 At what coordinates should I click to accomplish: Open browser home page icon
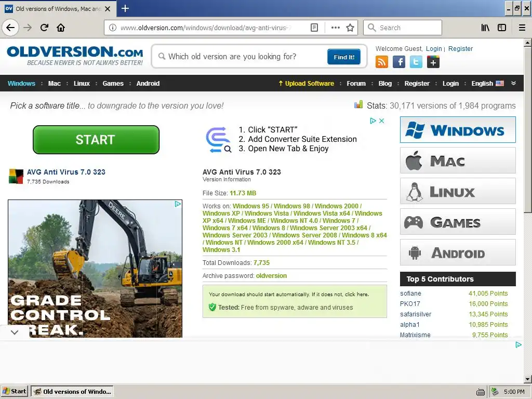coord(61,28)
